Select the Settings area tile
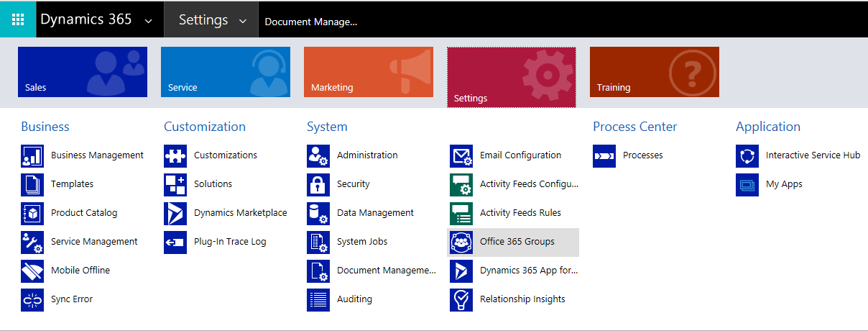Viewport: 868px width, 331px height. point(512,78)
